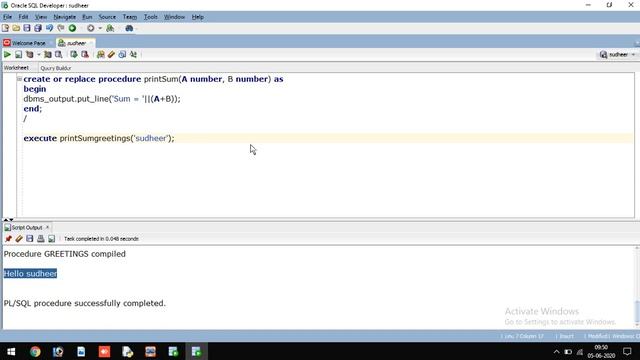Viewport: 640px width, 360px height.
Task: Click the Unshared SQL Worksheet icon
Action: pyautogui.click(x=100, y=54)
